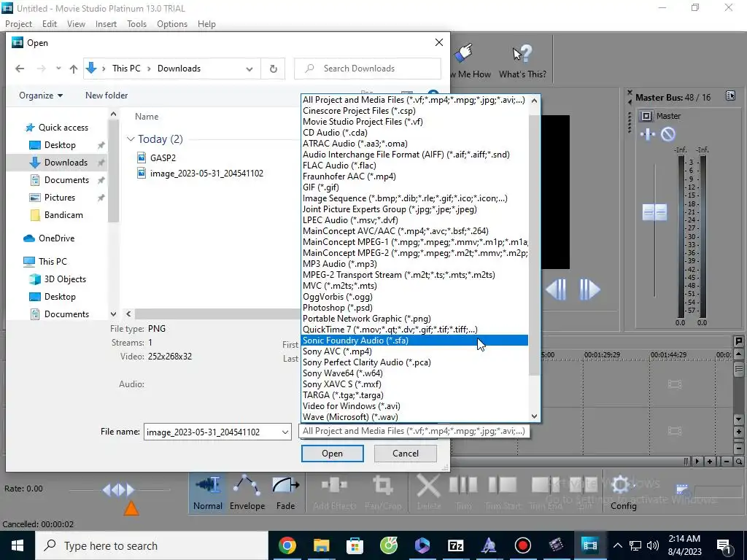
Task: Expand the address bar path dropdown
Action: (x=249, y=69)
